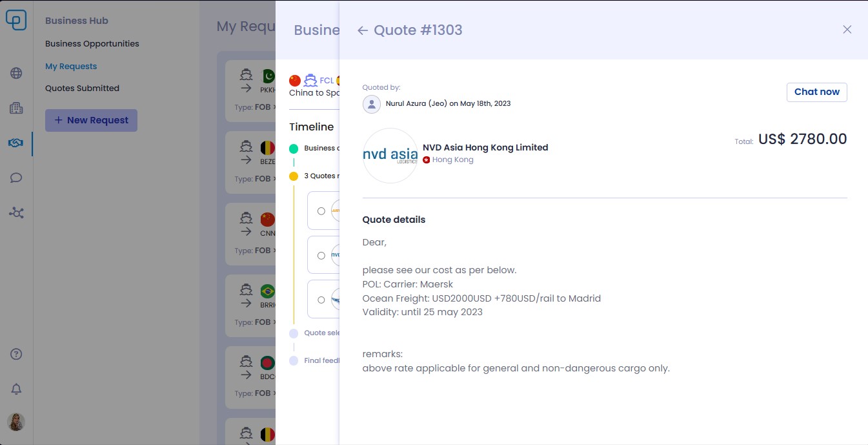Click the Business Hub heading
The height and width of the screenshot is (445, 868).
click(77, 21)
